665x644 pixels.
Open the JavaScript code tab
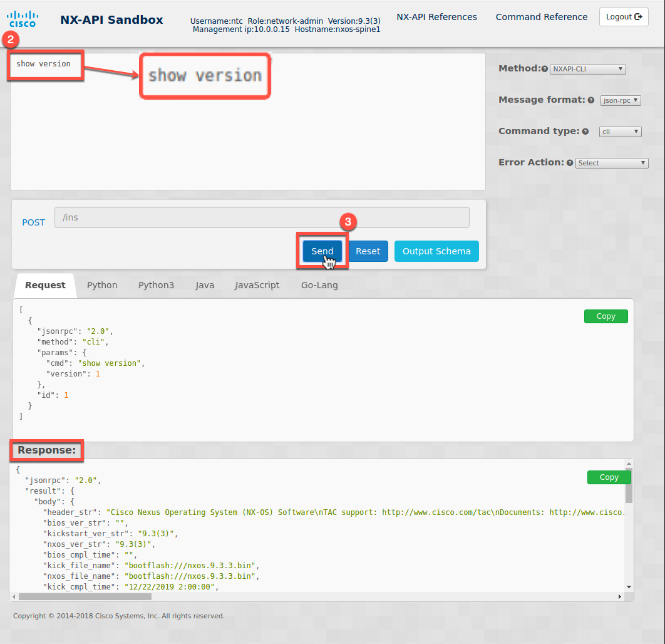(x=257, y=285)
